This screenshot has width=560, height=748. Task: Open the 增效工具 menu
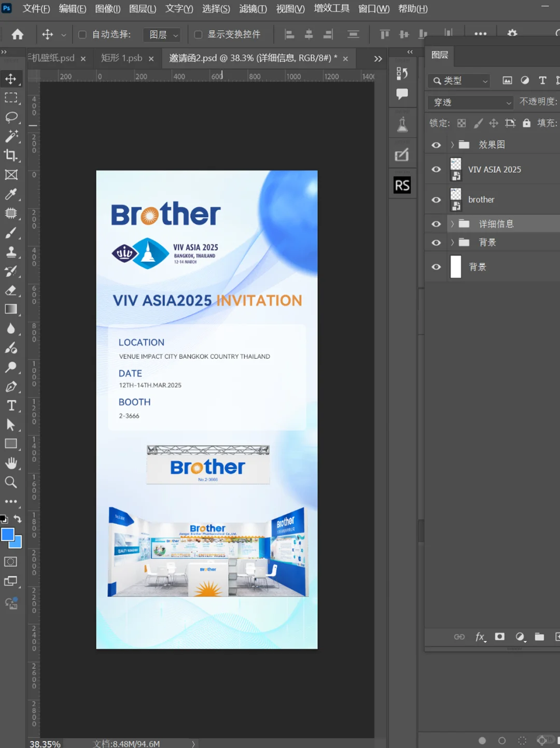pos(332,9)
